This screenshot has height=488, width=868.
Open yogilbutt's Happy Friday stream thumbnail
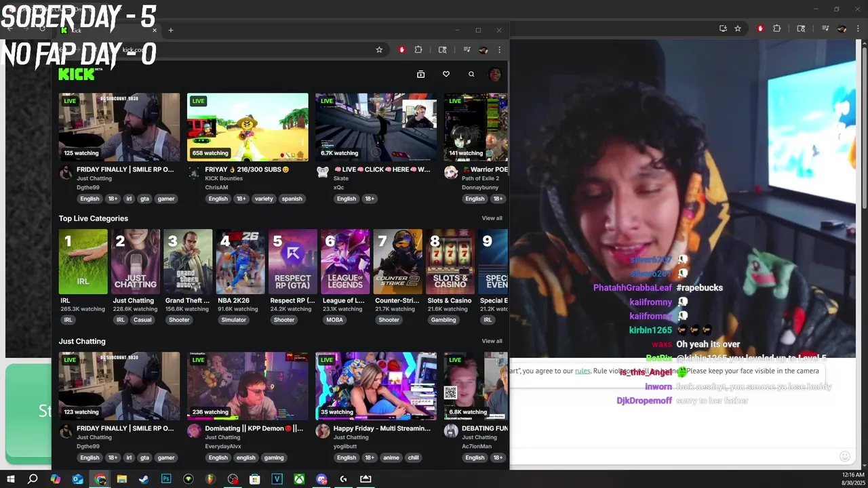tap(376, 386)
